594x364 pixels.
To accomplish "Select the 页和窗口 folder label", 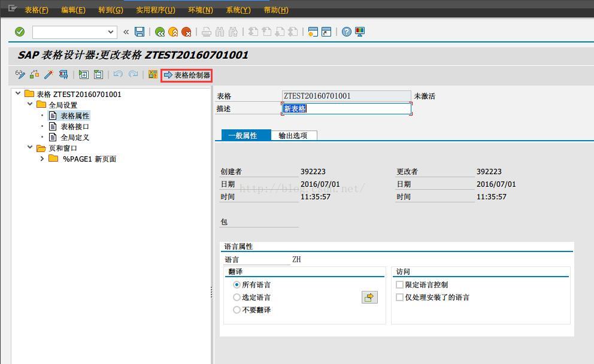I will (63, 148).
